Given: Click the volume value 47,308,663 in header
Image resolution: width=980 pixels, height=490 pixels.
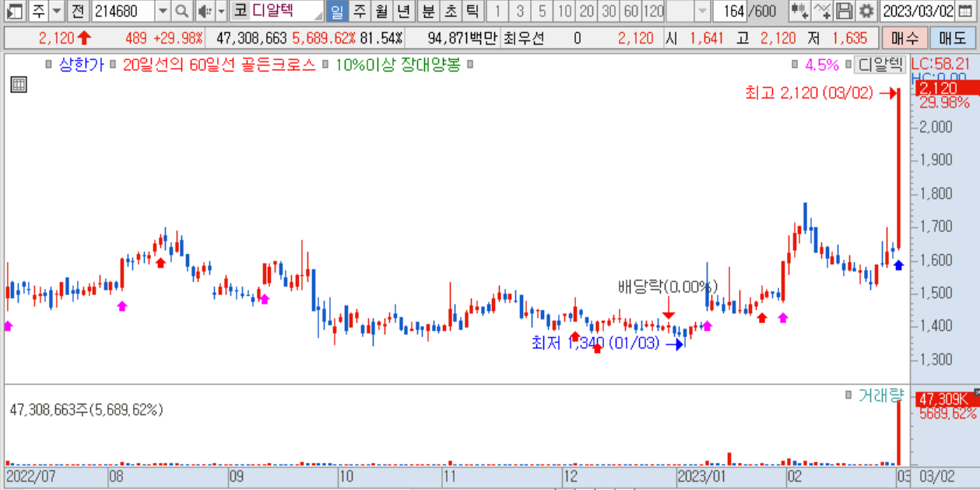Looking at the screenshot, I should pos(251,38).
